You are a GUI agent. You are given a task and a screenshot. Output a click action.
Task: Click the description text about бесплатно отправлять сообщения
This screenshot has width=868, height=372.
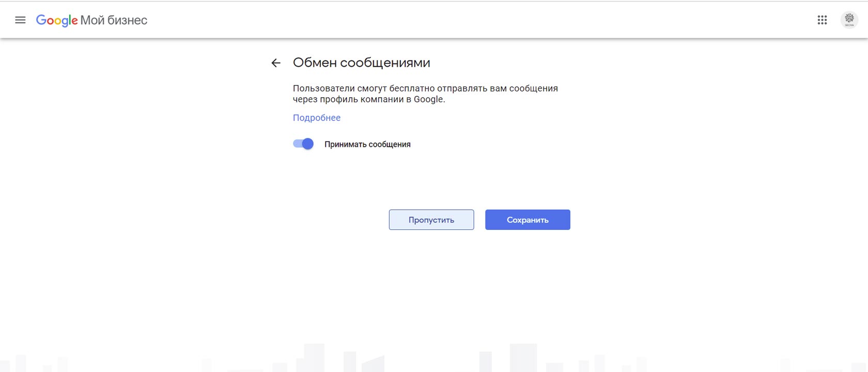click(425, 94)
